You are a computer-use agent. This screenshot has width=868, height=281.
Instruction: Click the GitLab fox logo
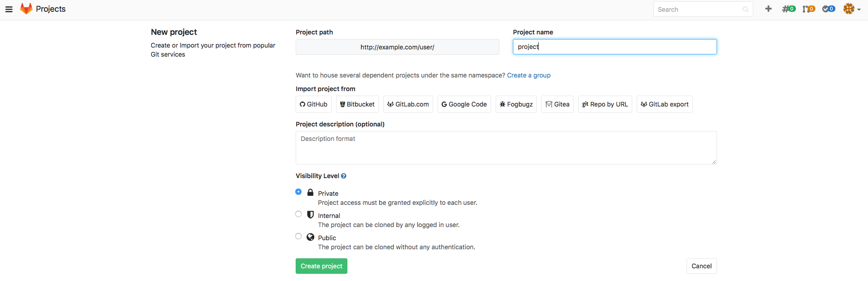[x=26, y=9]
